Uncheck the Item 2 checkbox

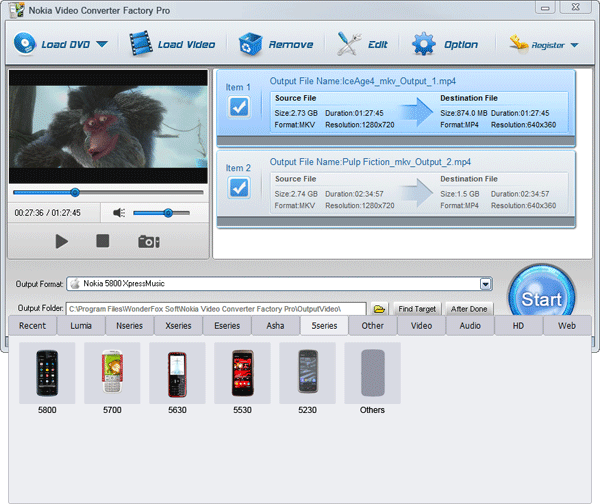point(239,188)
